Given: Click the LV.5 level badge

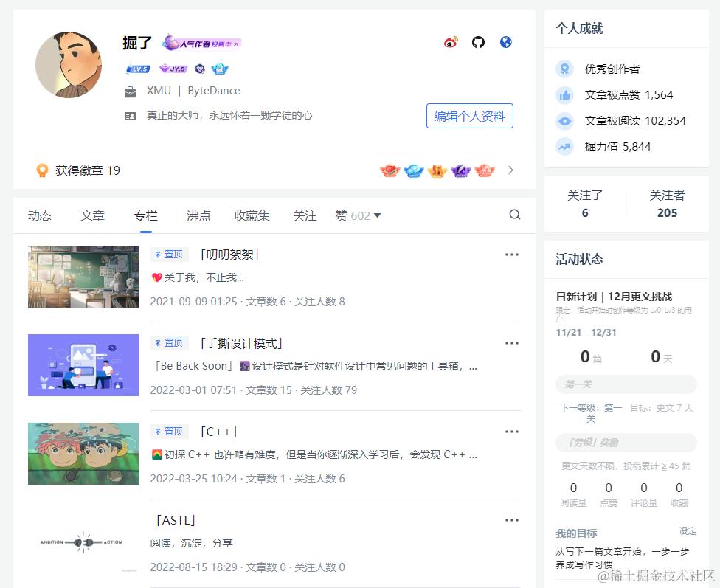Looking at the screenshot, I should tap(138, 69).
